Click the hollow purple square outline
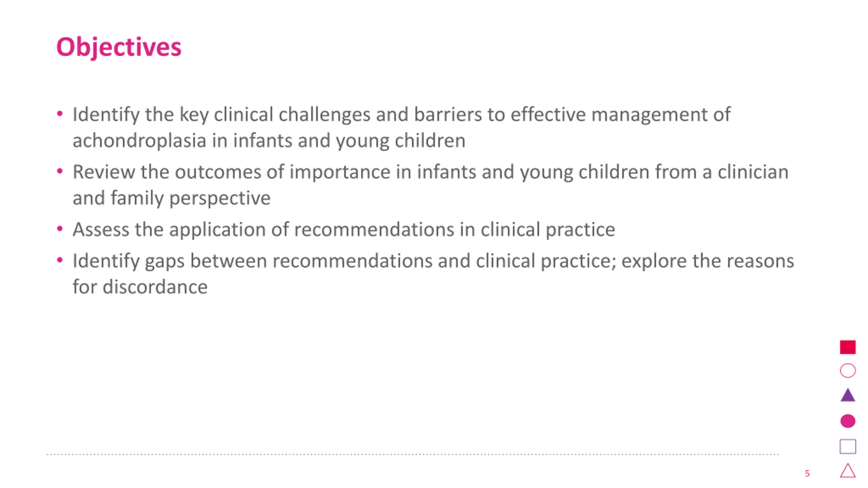The height and width of the screenshot is (488, 868). click(x=848, y=446)
